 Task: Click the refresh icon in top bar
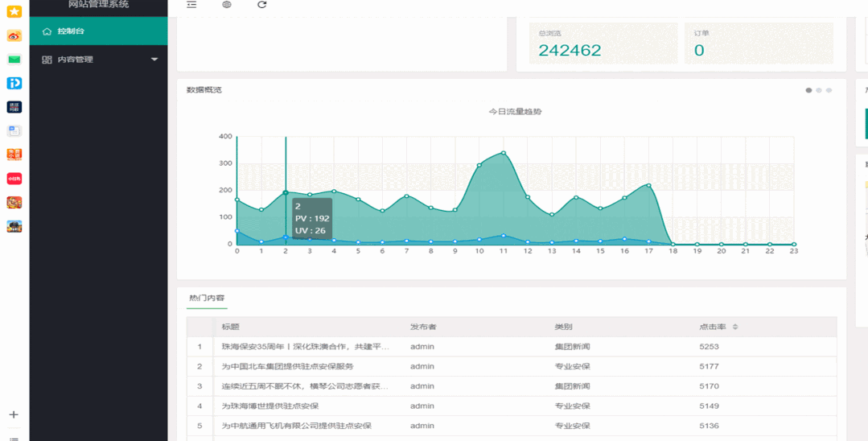pos(262,5)
